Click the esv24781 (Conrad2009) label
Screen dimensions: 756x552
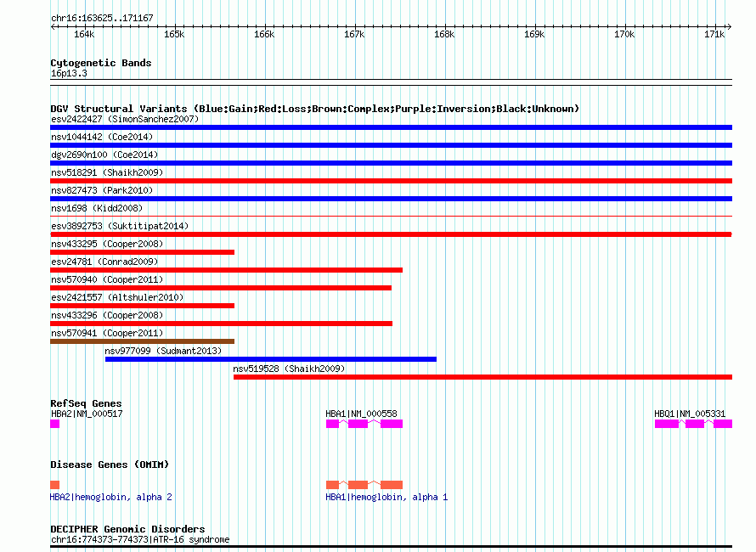pos(104,262)
